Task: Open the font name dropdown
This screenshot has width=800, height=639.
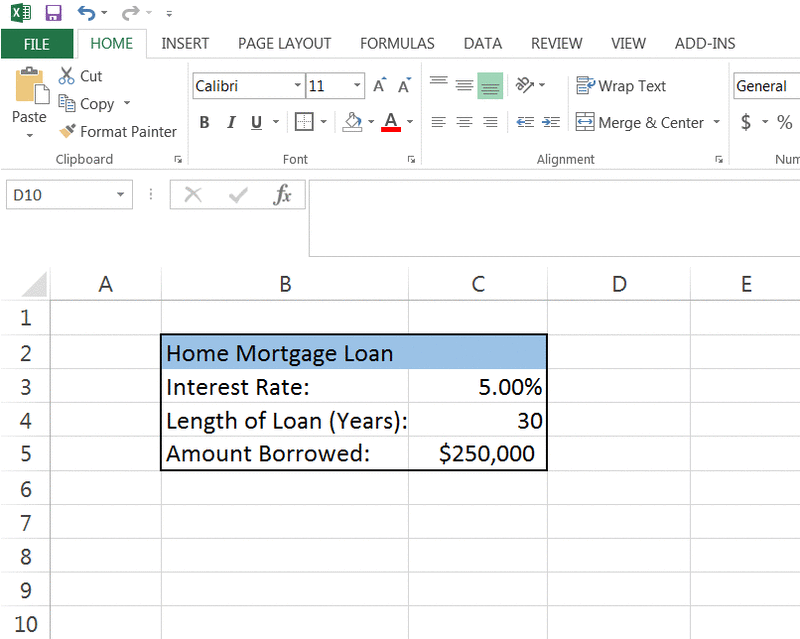Action: 296,86
